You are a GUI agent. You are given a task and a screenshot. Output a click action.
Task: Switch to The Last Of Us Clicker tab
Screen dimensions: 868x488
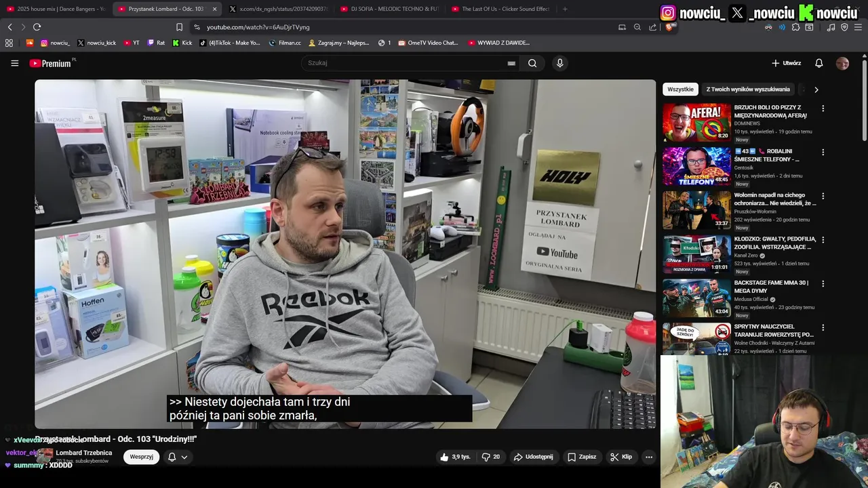coord(500,9)
